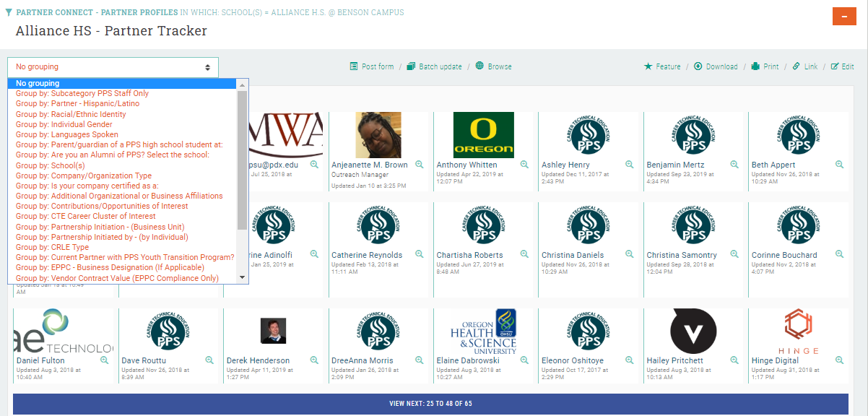This screenshot has height=416, width=868.
Task: Click View Next 25 to 48 bar
Action: (x=430, y=404)
